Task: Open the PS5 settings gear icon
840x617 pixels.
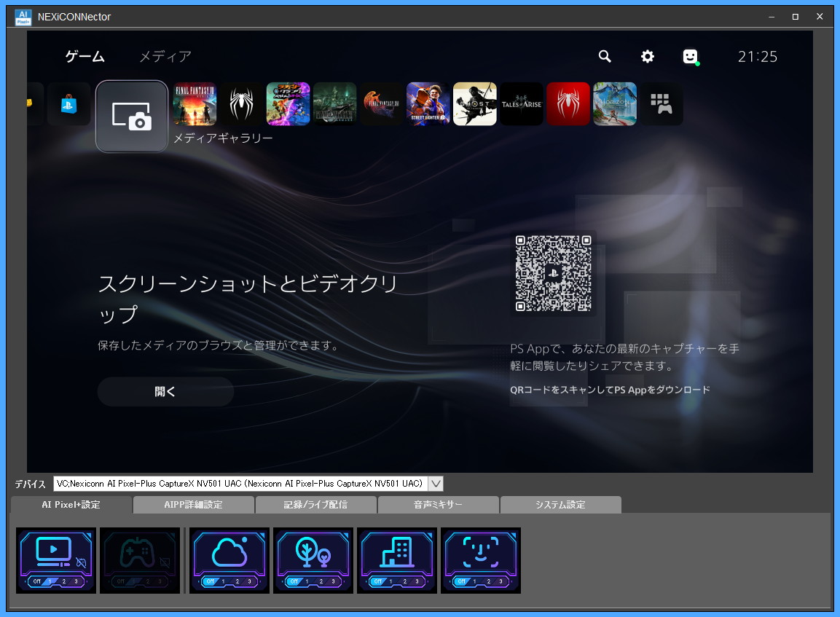Action: [x=647, y=57]
